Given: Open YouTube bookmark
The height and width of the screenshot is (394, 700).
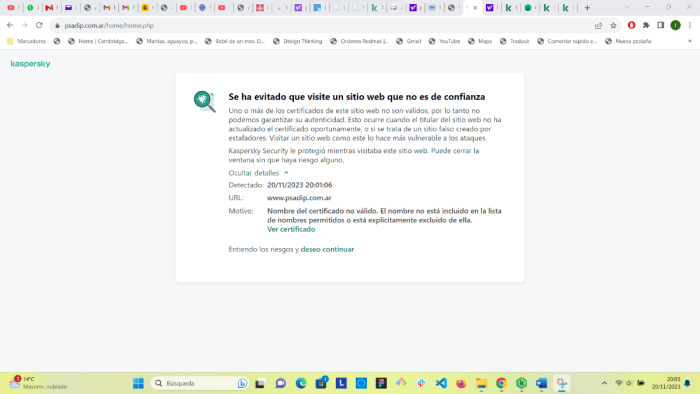Looking at the screenshot, I should [445, 41].
